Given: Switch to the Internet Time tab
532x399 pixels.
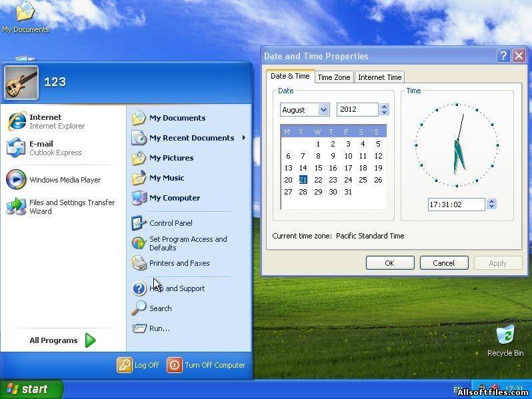Looking at the screenshot, I should pyautogui.click(x=379, y=77).
